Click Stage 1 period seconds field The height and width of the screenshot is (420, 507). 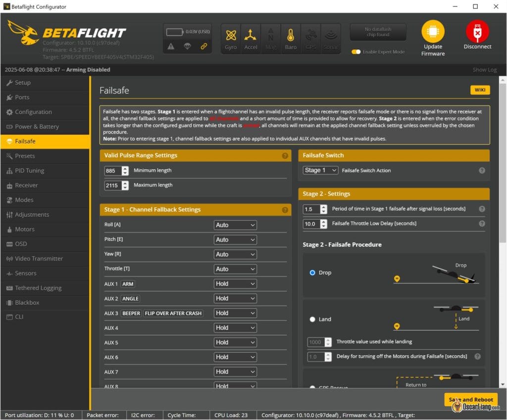(311, 209)
